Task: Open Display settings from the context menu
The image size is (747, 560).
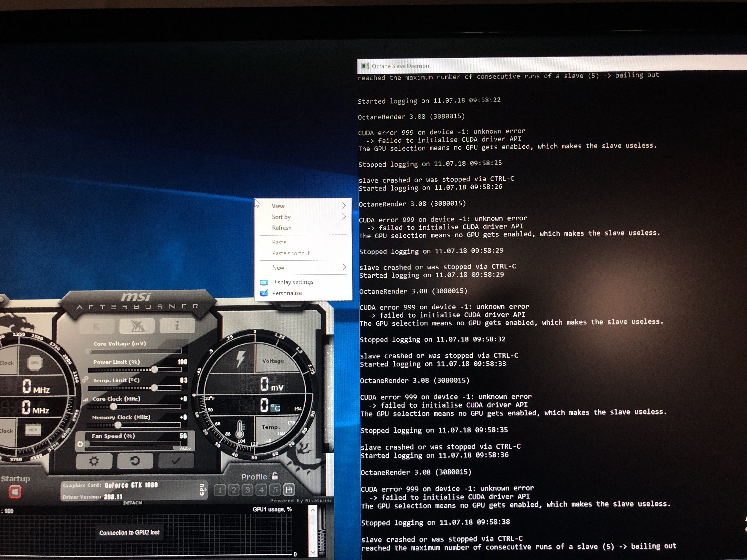Action: (x=293, y=282)
